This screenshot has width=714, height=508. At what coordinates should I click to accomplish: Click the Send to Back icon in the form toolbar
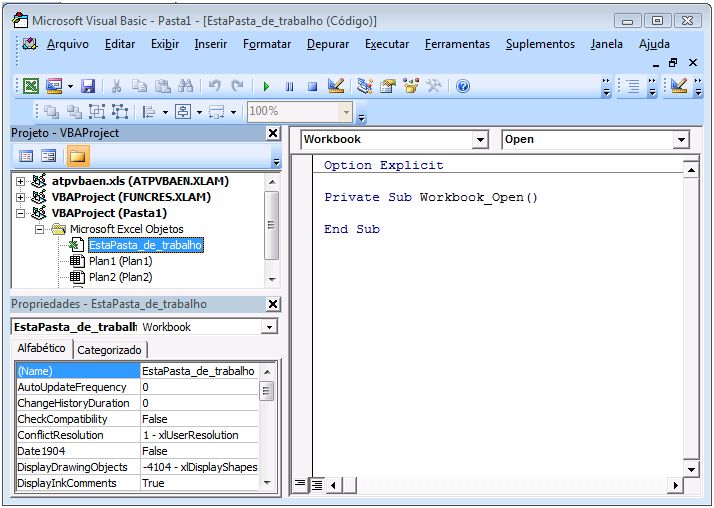coord(74,111)
